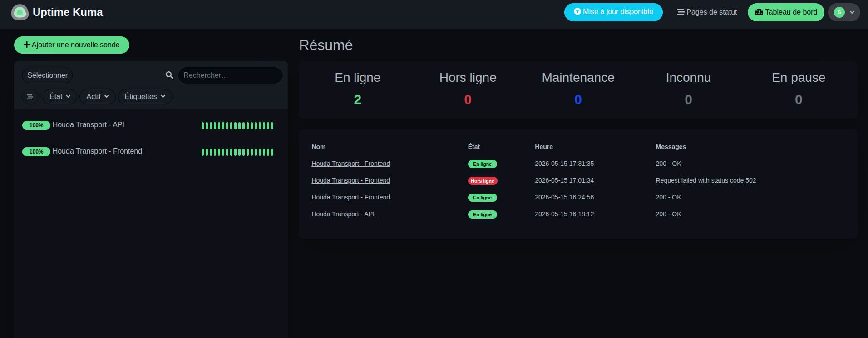
Task: Click the Résumé heading
Action: (x=326, y=45)
